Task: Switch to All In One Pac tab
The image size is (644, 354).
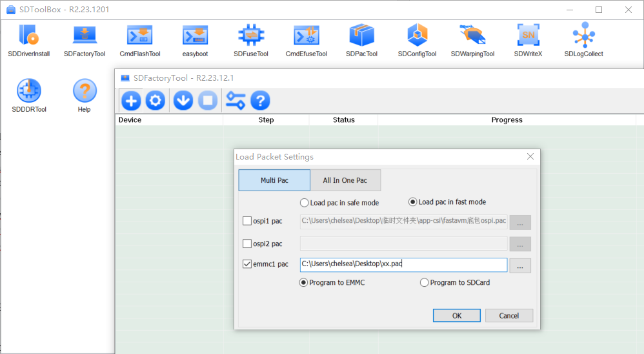Action: pos(345,180)
